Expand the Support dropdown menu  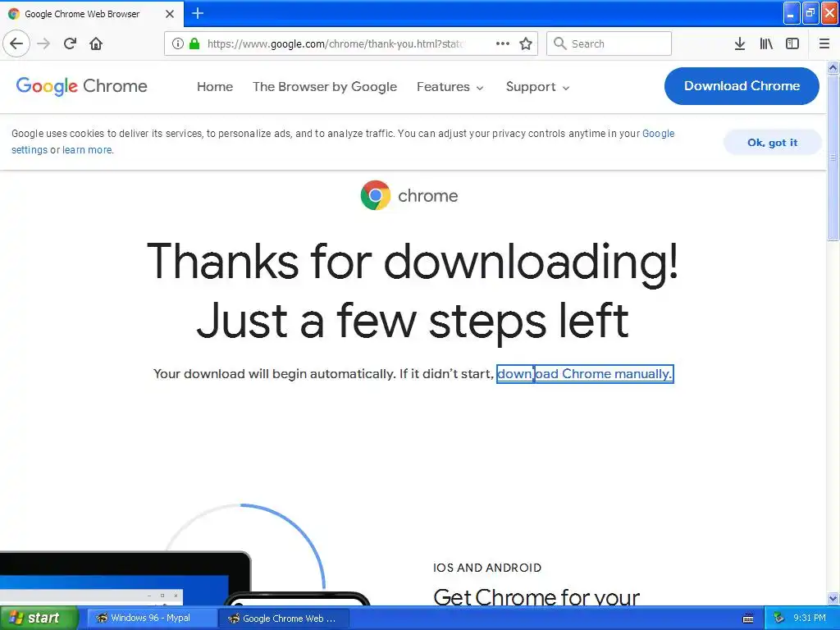(x=537, y=87)
